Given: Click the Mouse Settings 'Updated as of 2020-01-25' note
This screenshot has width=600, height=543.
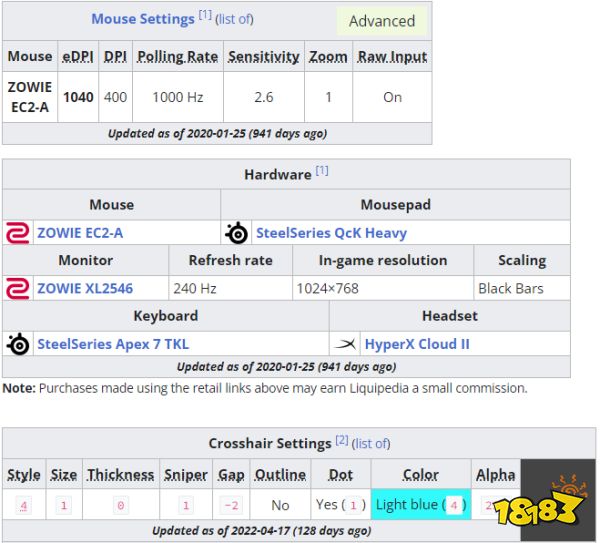Looking at the screenshot, I should 217,134.
